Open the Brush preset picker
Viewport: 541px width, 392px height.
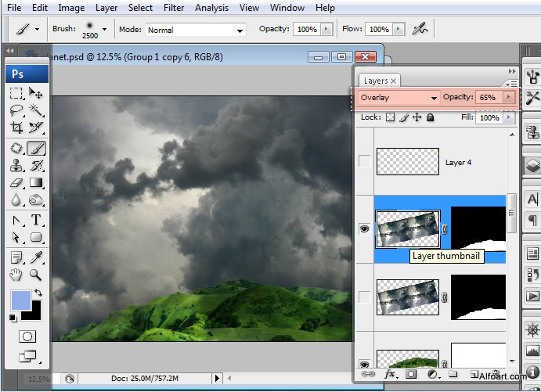[104, 29]
